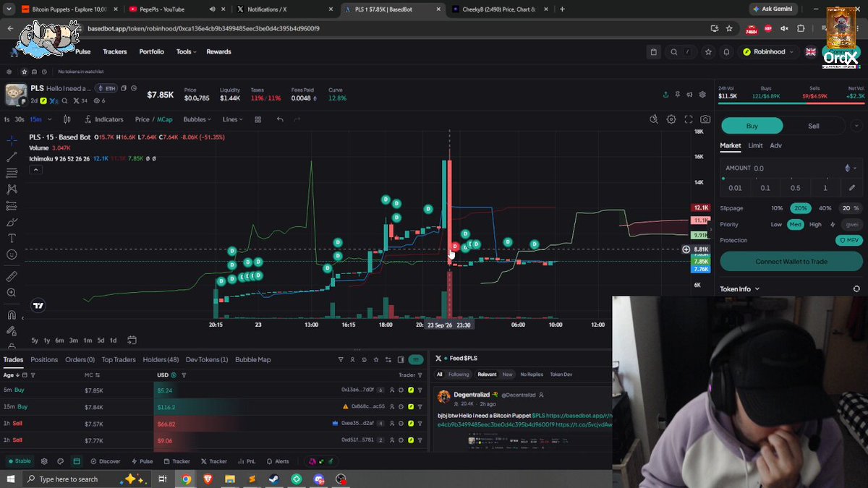Expand the Bubbles dropdown
Image resolution: width=868 pixels, height=488 pixels.
click(x=197, y=119)
